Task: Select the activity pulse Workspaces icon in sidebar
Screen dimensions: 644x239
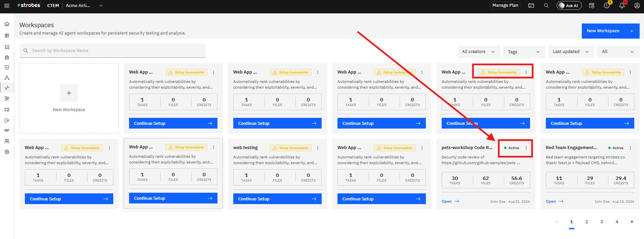Action: (x=7, y=88)
